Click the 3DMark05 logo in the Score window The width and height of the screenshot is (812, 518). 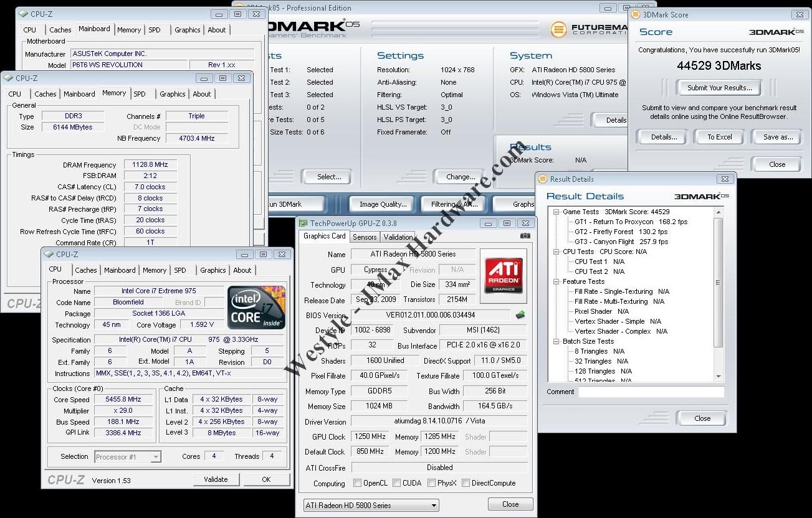(776, 32)
